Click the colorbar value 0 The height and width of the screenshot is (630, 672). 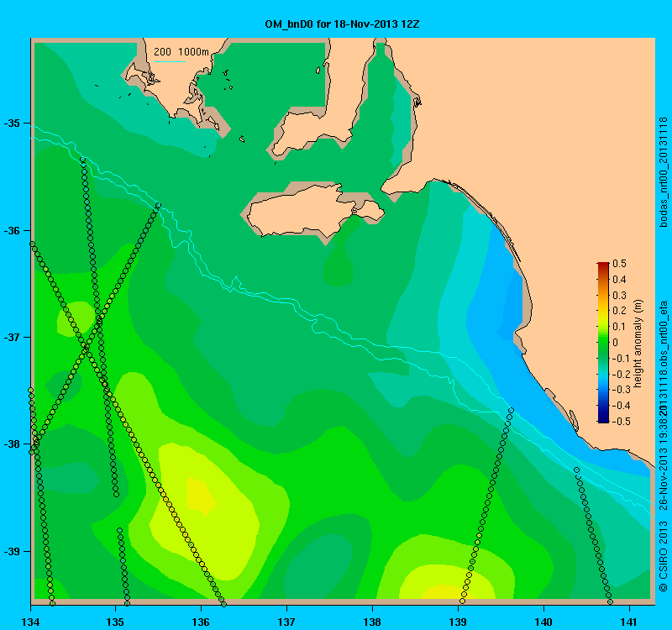point(616,343)
